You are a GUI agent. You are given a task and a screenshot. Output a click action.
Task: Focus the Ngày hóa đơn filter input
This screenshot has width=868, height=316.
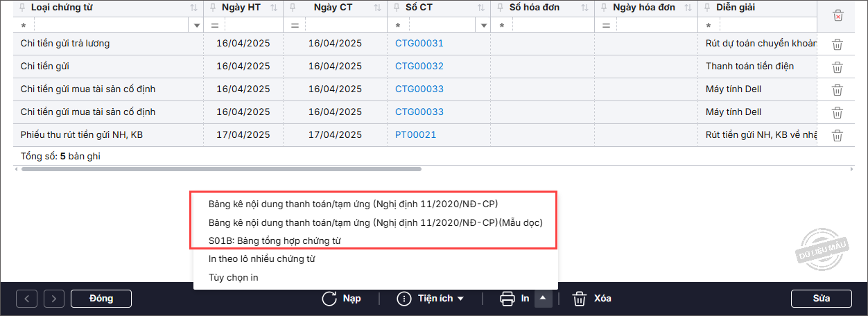656,25
